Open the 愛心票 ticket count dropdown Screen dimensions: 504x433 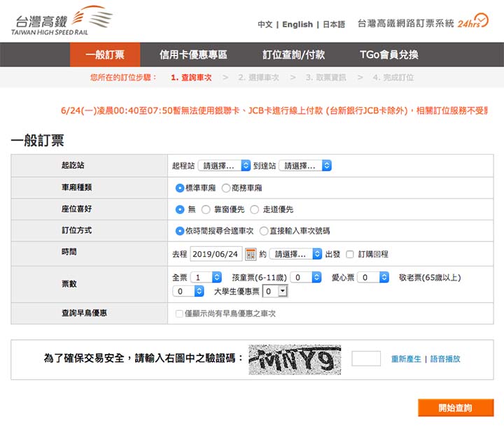373,277
